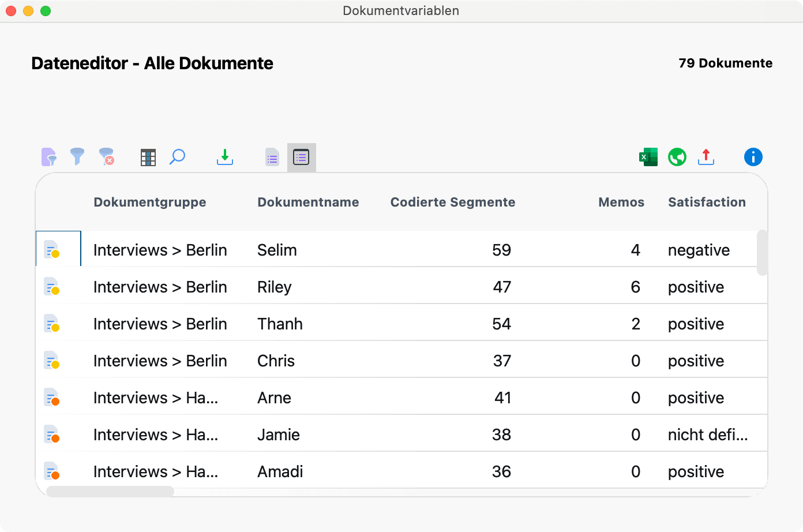The width and height of the screenshot is (803, 532).
Task: Click the green zoom window button
Action: (46, 11)
